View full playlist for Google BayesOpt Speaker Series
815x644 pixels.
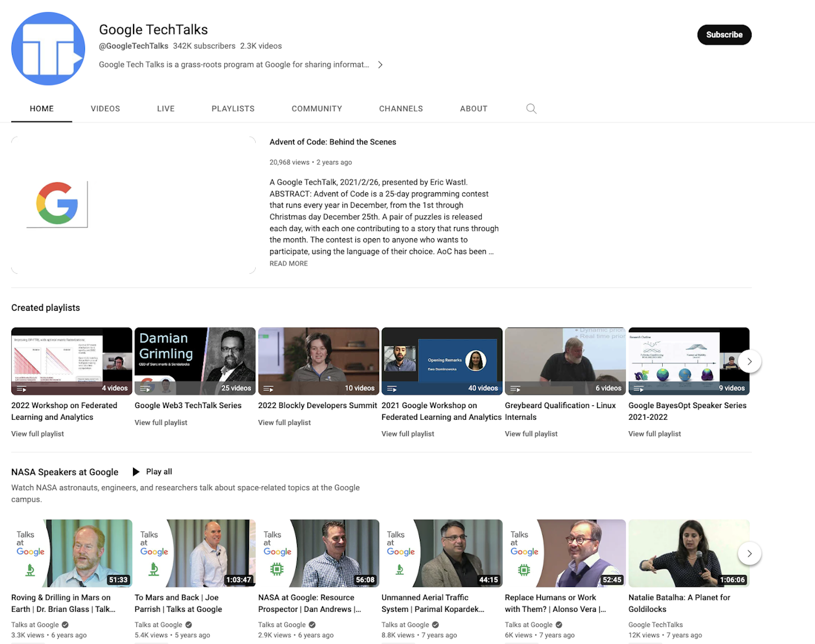tap(654, 434)
